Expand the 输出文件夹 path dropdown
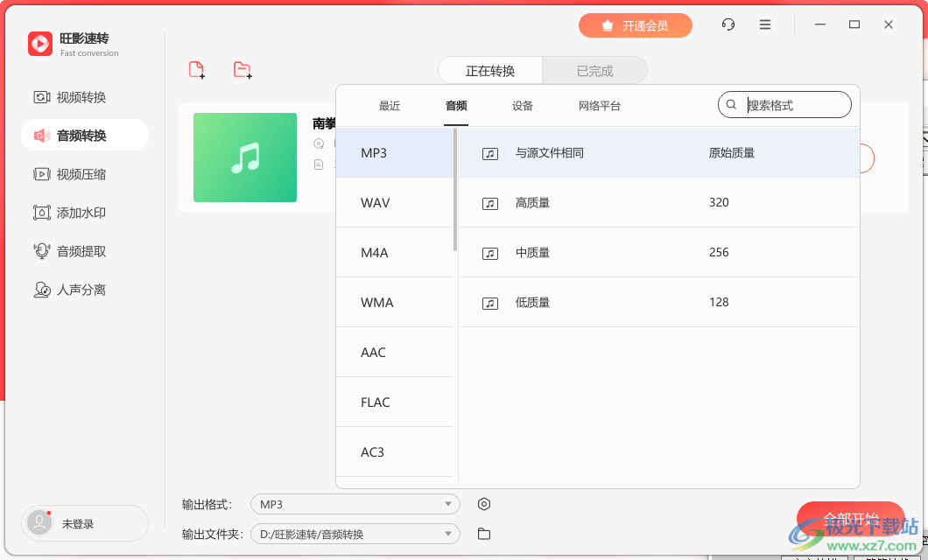 355,533
